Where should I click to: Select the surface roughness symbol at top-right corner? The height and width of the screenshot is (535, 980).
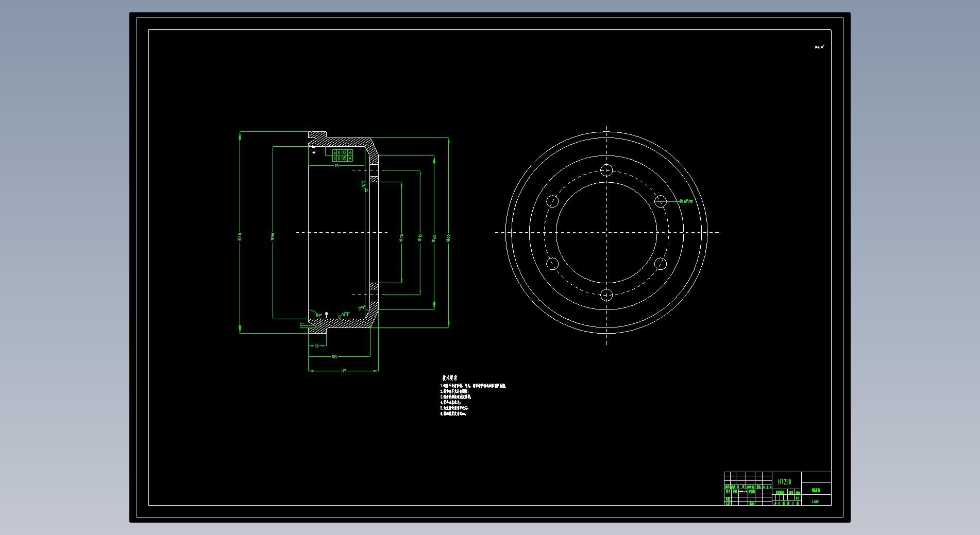[819, 47]
